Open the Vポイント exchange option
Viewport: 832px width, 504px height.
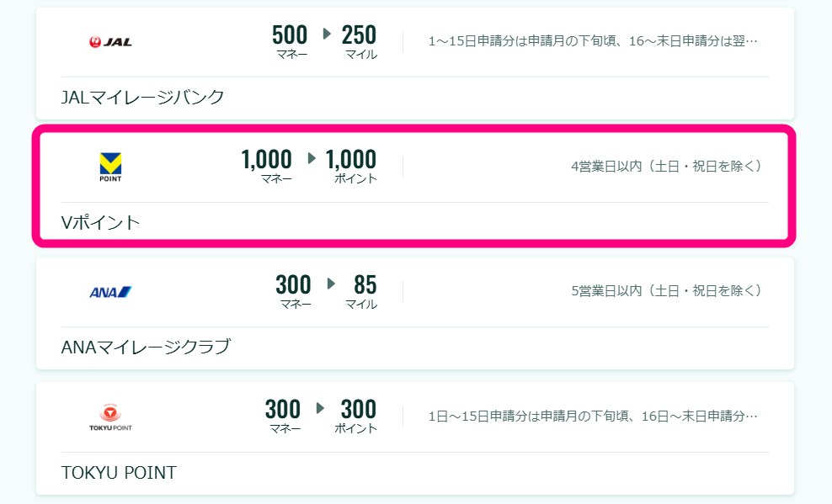pos(415,186)
